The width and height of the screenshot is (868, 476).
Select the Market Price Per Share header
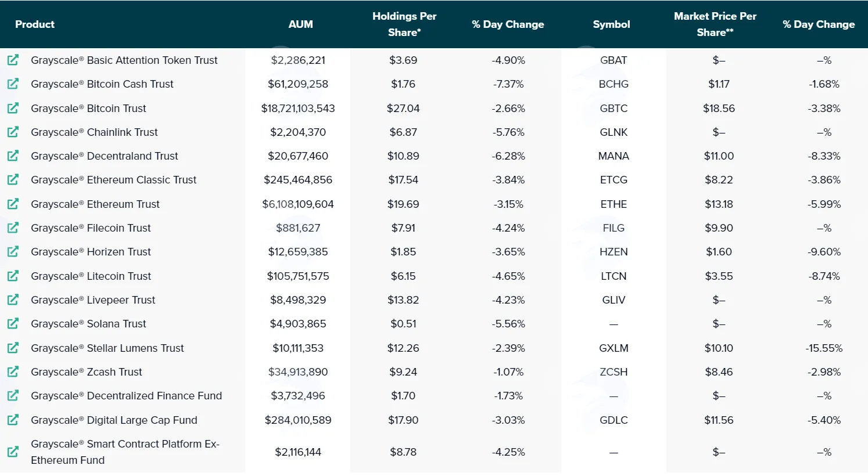click(715, 24)
